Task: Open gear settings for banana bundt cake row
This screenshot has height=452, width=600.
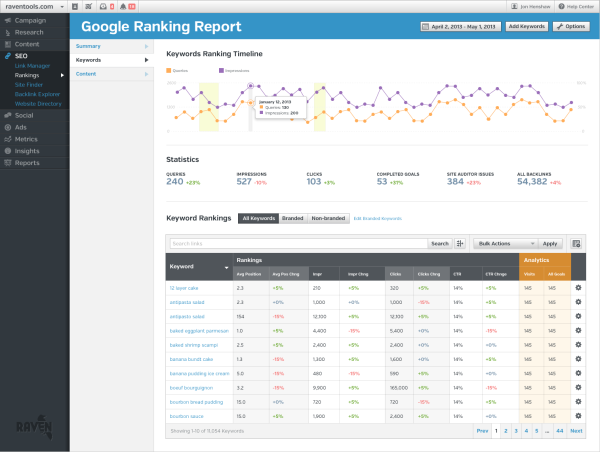Action: click(578, 359)
